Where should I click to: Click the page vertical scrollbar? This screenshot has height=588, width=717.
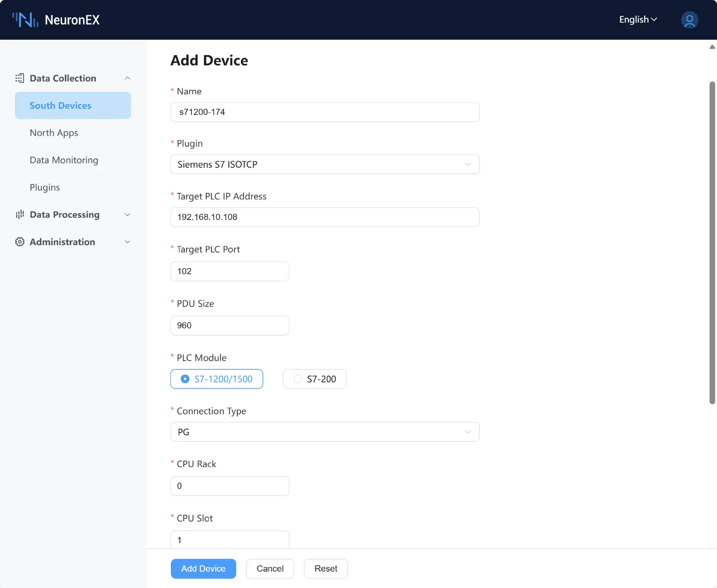[x=712, y=243]
